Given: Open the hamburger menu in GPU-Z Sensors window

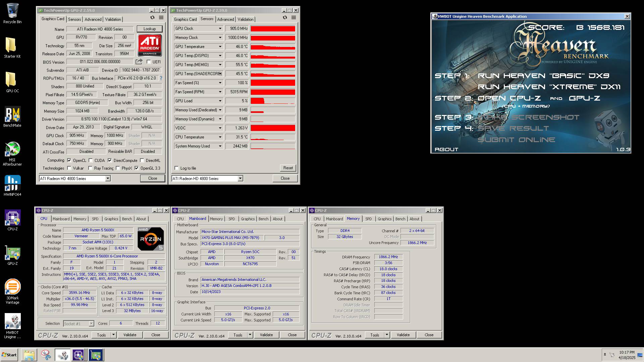Looking at the screenshot, I should pos(293,18).
